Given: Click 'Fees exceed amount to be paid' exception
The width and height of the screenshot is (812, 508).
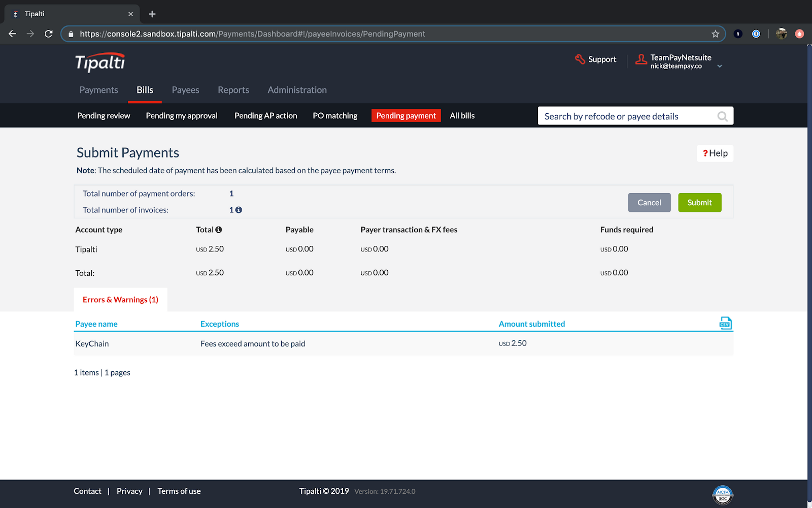Looking at the screenshot, I should pos(253,344).
